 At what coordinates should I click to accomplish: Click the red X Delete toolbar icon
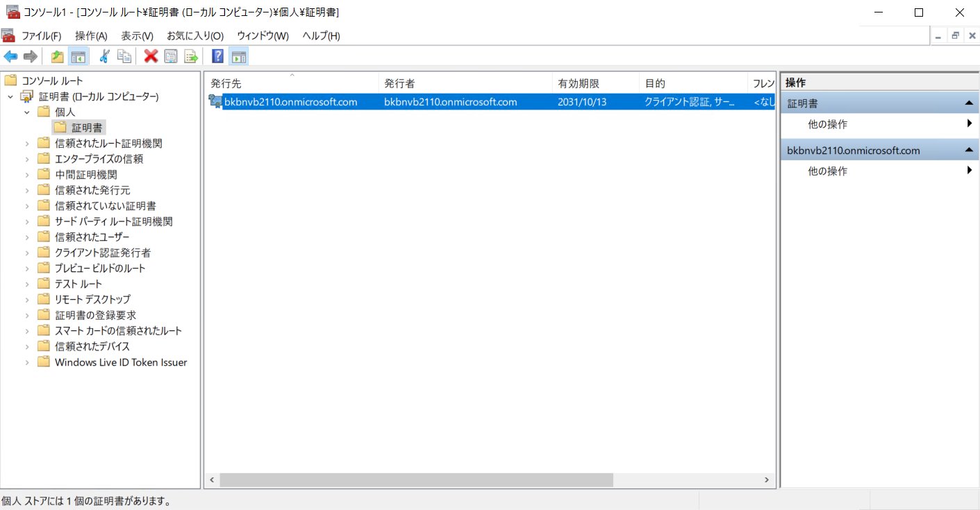click(151, 56)
